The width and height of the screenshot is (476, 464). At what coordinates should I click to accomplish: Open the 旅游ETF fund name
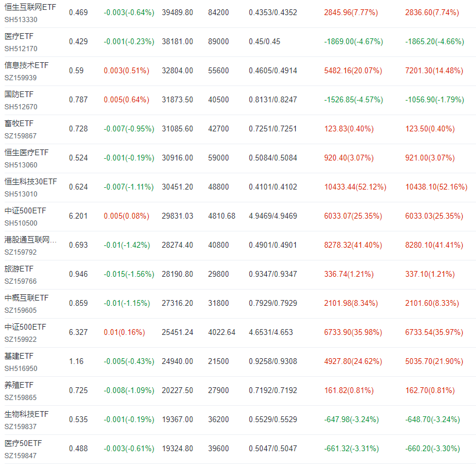pos(19,269)
